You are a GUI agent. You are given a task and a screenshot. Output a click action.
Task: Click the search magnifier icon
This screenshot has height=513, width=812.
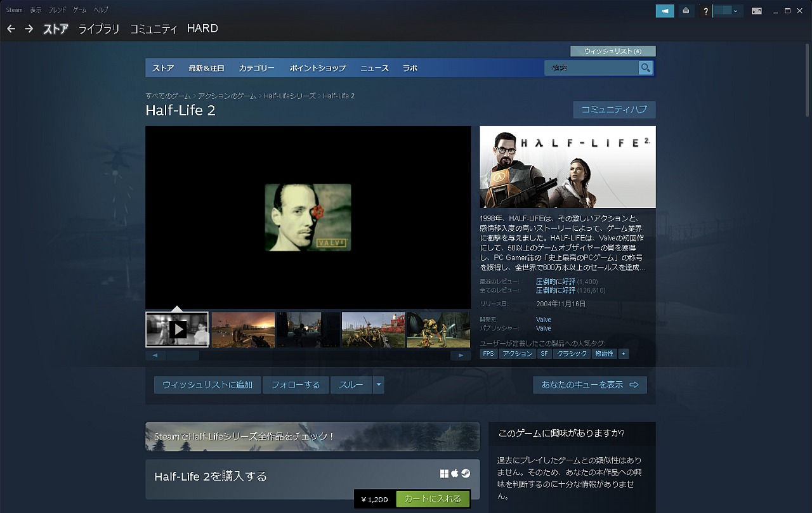[645, 68]
